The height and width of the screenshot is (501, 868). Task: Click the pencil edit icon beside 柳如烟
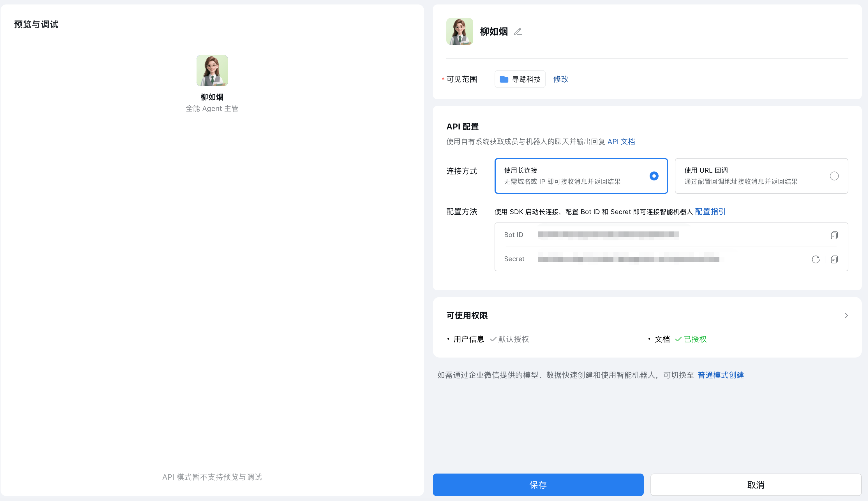click(x=518, y=32)
